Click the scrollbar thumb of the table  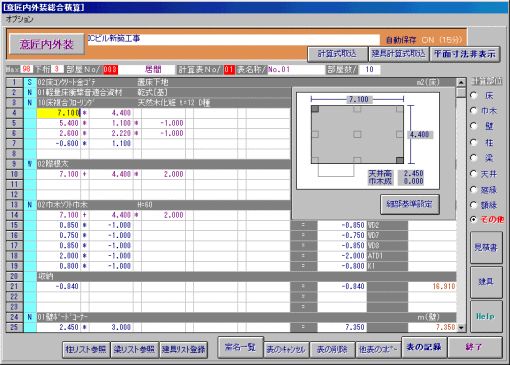(x=461, y=92)
